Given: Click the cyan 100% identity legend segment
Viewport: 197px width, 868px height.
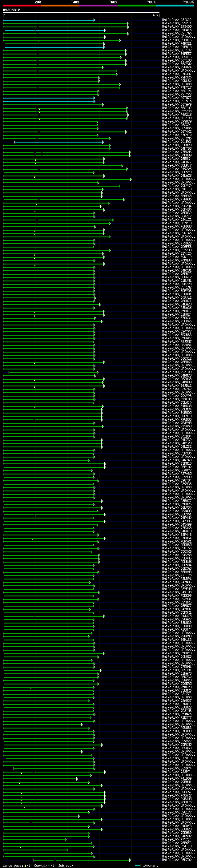Looking at the screenshot, I should click(175, 6).
